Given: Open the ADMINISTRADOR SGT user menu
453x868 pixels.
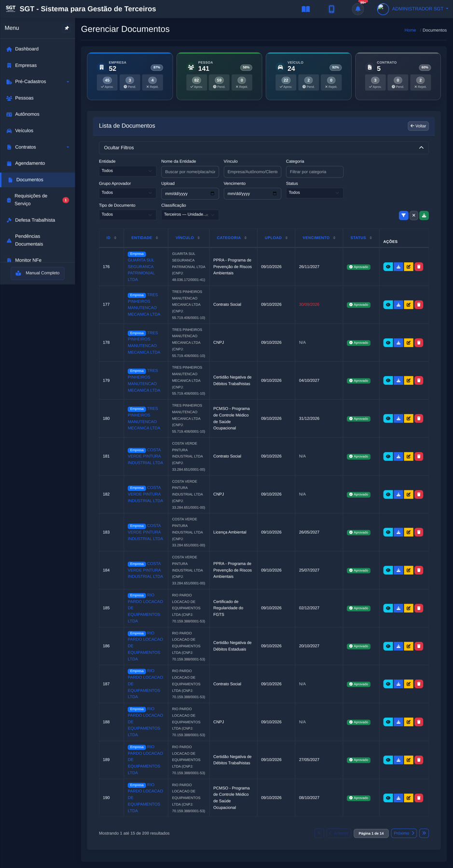Looking at the screenshot, I should pyautogui.click(x=414, y=9).
